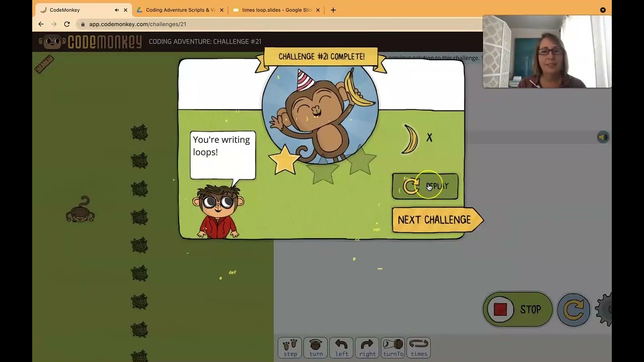Viewport: 644px width, 362px height.
Task: Close the times loop.slides tab
Action: [x=318, y=10]
